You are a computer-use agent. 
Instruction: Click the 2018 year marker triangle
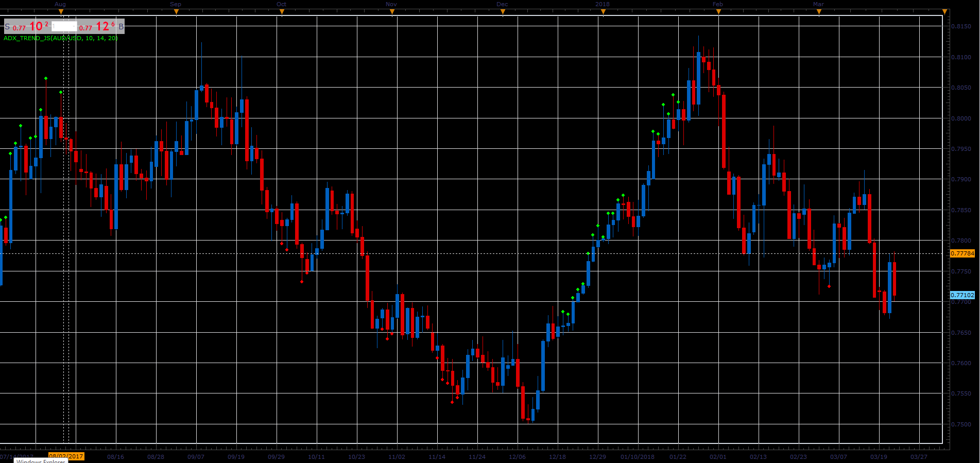click(603, 11)
